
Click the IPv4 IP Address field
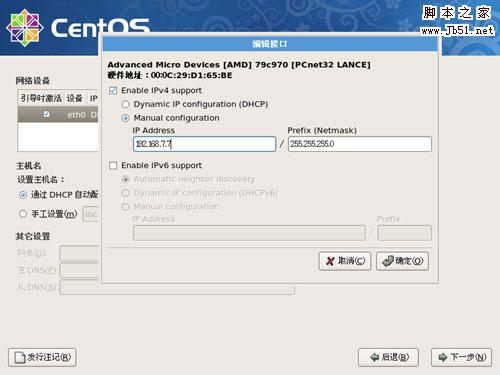204,144
